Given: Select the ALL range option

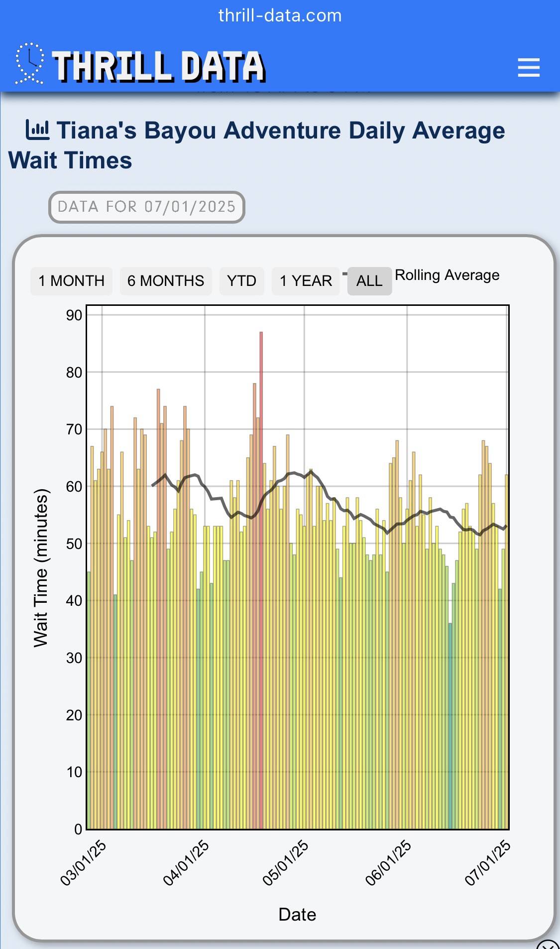Looking at the screenshot, I should 369,281.
